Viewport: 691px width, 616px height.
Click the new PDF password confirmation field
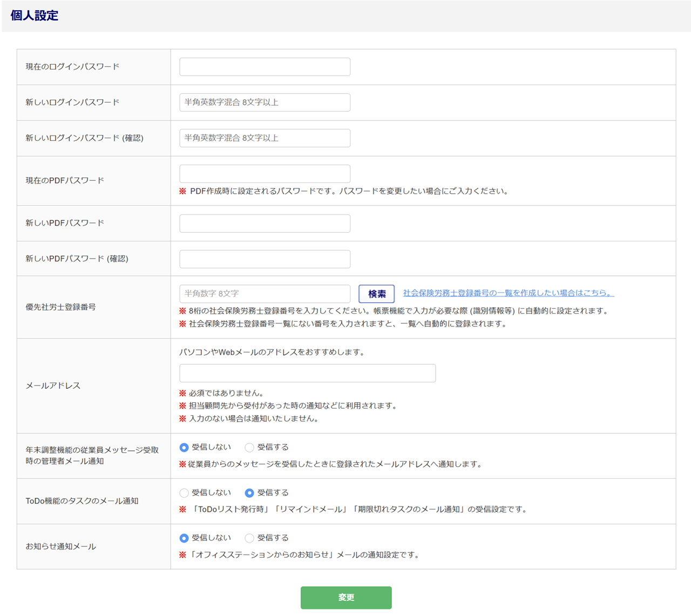click(265, 259)
